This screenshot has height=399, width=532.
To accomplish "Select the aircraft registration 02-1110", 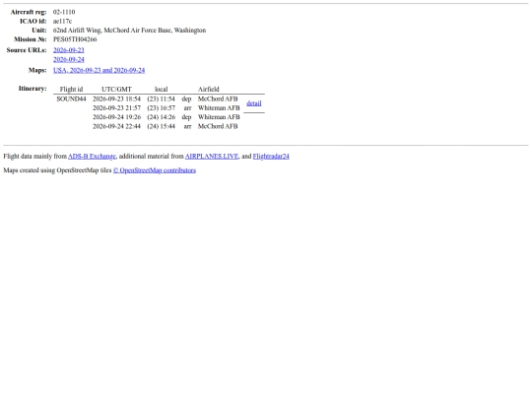I will 64,12.
